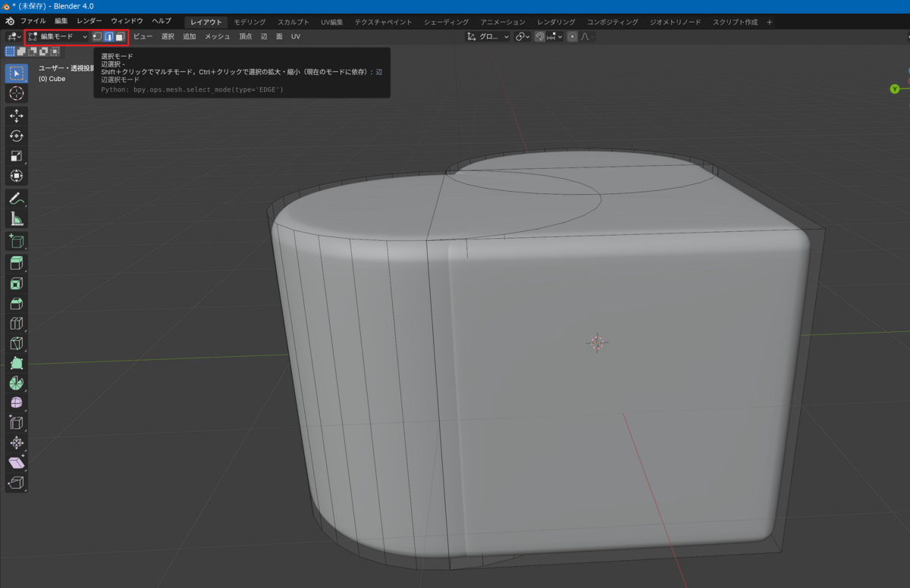The image size is (910, 588).
Task: Enable vertex select mode
Action: click(x=97, y=36)
